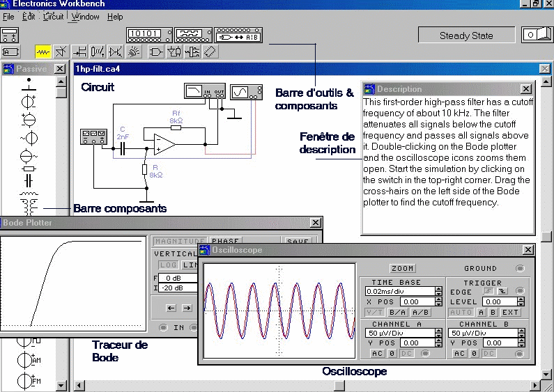This screenshot has width=554, height=392.
Task: Set oscilloscope Channel A coupling to 0
Action: (392, 353)
